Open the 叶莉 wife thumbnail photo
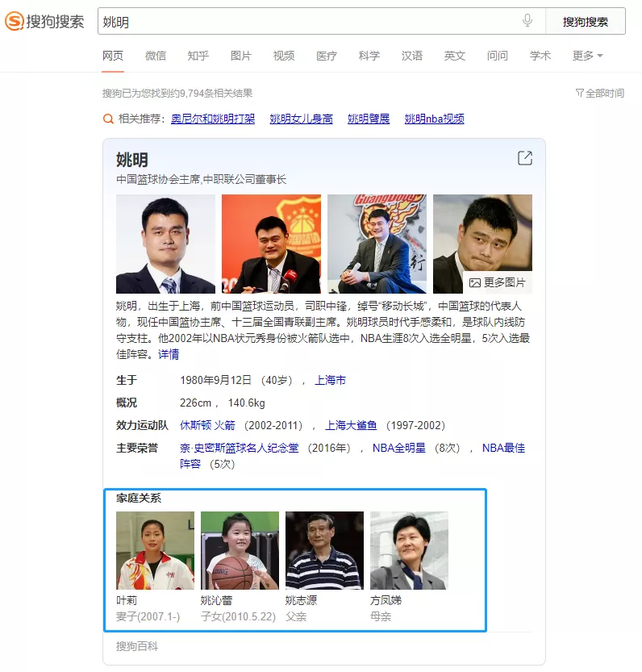The height and width of the screenshot is (672, 642). 155,550
